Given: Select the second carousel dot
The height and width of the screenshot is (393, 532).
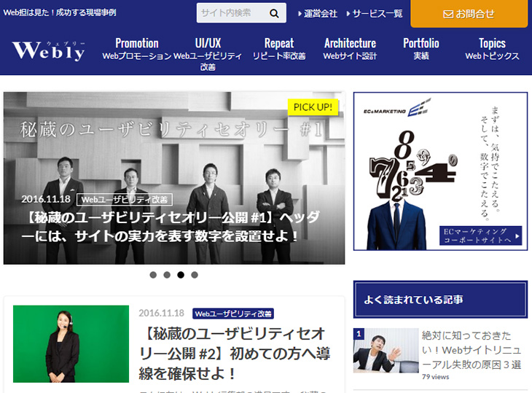Looking at the screenshot, I should coord(167,275).
